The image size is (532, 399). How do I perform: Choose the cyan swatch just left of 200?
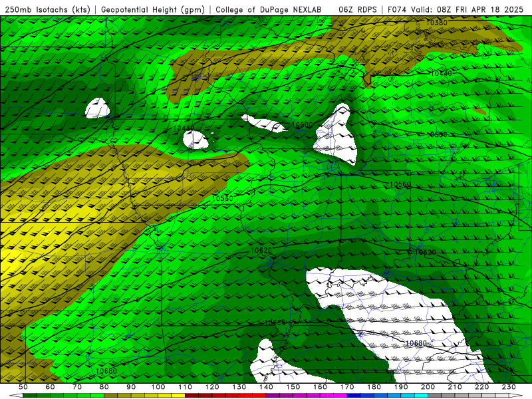click(421, 396)
